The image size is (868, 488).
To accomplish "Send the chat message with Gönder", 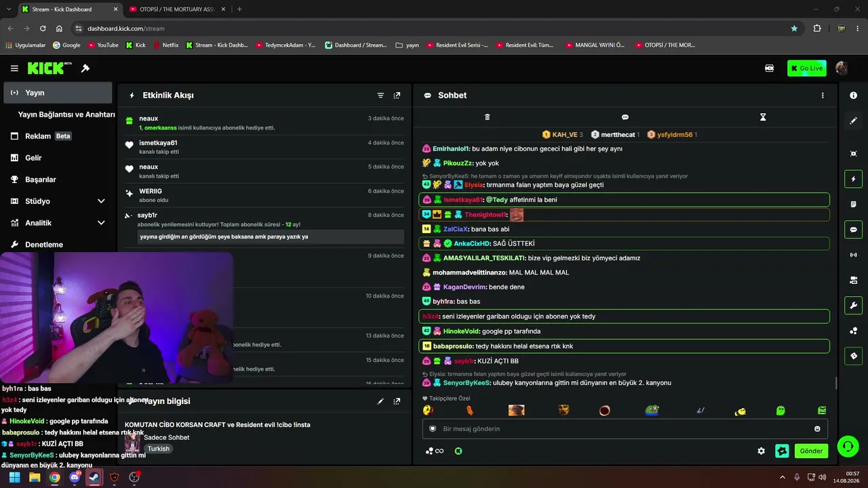I will (x=811, y=451).
